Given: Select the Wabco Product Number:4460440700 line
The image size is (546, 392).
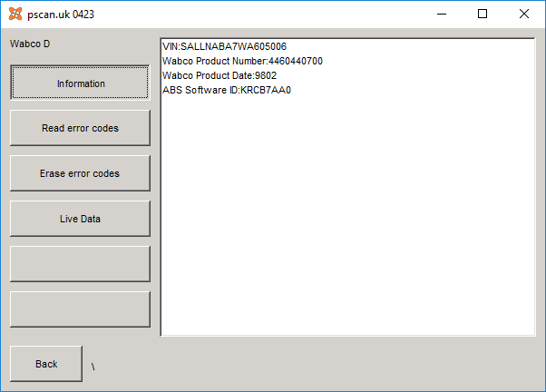Looking at the screenshot, I should pos(242,61).
